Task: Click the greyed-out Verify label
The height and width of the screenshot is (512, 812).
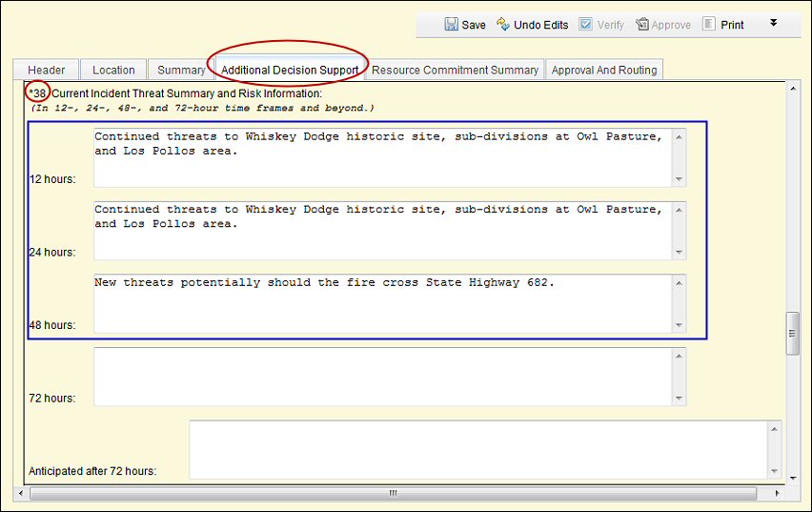Action: pyautogui.click(x=611, y=25)
